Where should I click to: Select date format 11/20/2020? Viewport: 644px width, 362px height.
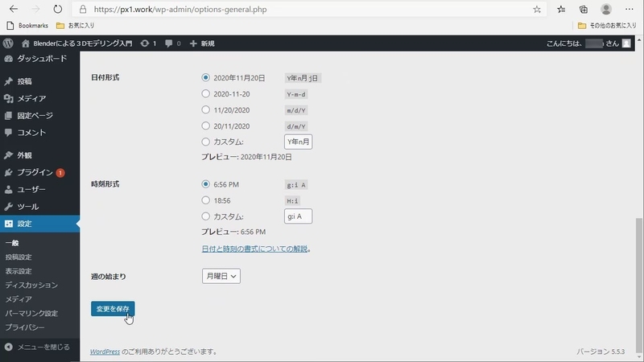point(205,109)
